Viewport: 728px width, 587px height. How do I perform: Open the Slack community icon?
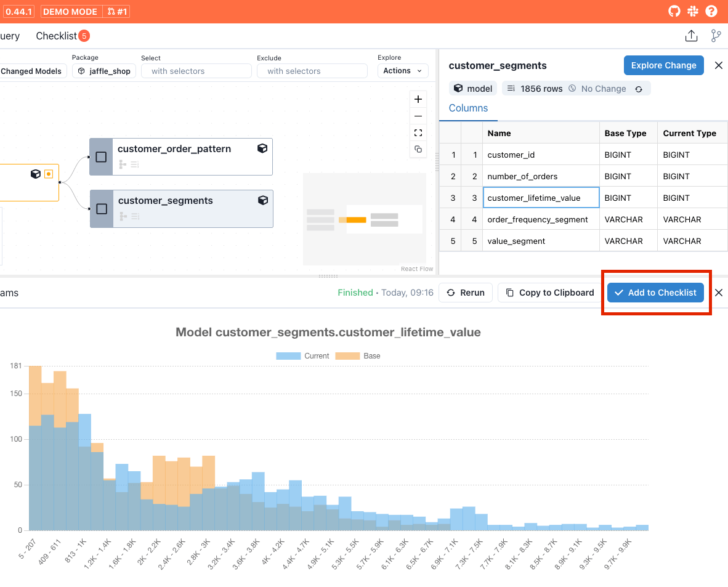click(693, 12)
